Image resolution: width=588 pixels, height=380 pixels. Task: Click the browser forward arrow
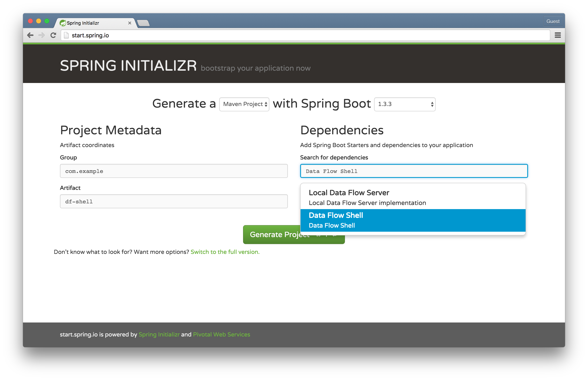[x=41, y=35]
